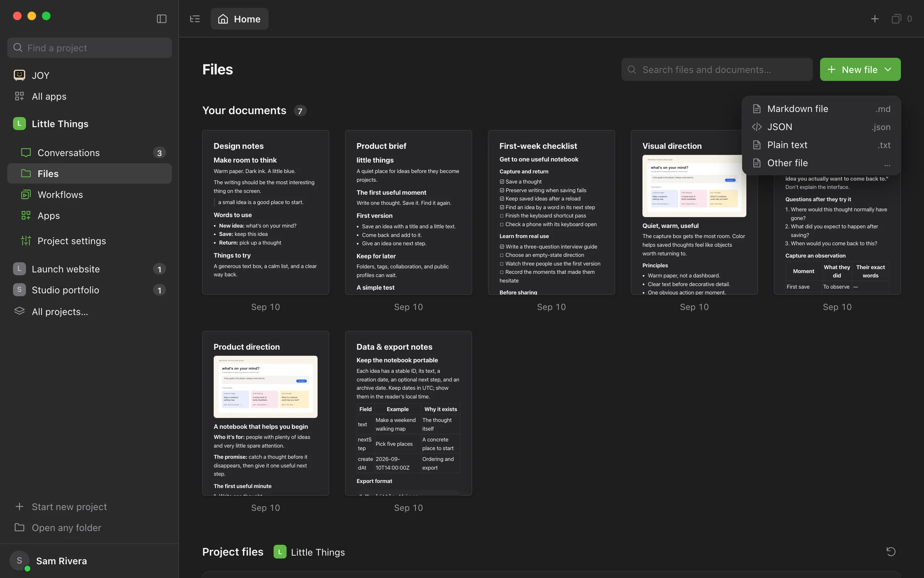Open the Data & export notes card
924x578 pixels.
(x=408, y=413)
